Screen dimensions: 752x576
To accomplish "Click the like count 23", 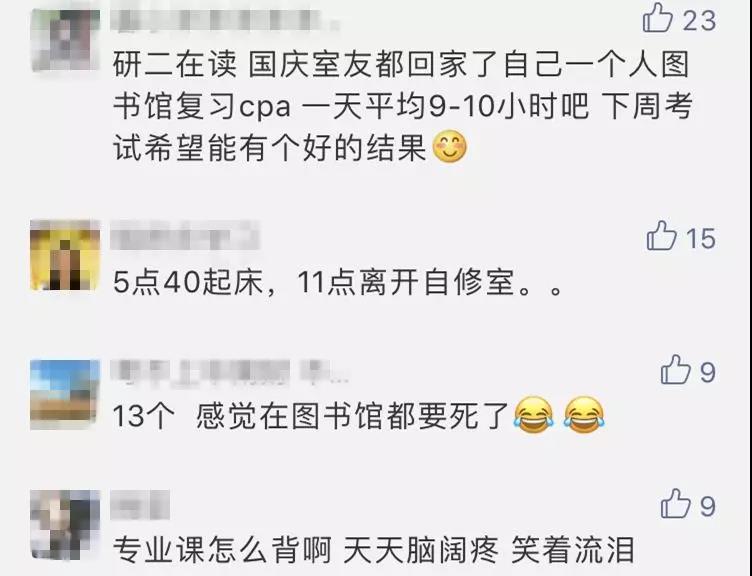I will point(699,21).
